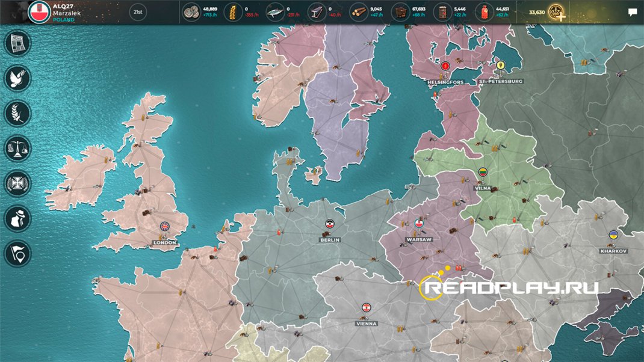This screenshot has height=362, width=644.
Task: Click the gold crown premium currency icon
Action: (x=557, y=12)
